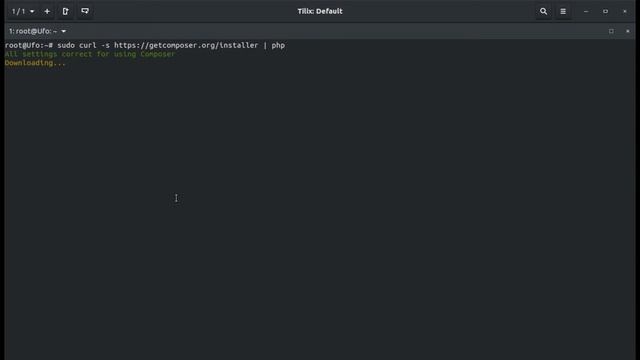The height and width of the screenshot is (360, 640).
Task: Click the 'Tilix: Default' window title
Action: pos(320,11)
